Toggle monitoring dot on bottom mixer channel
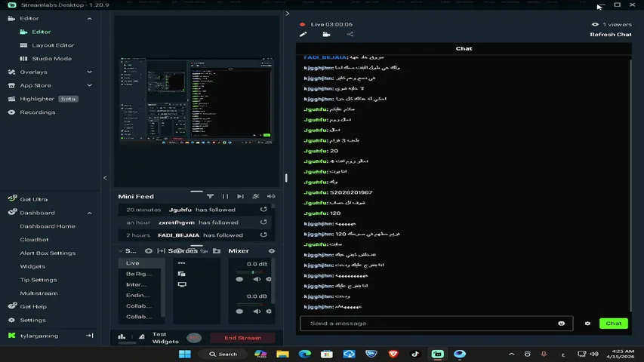The width and height of the screenshot is (644, 362). tap(239, 311)
